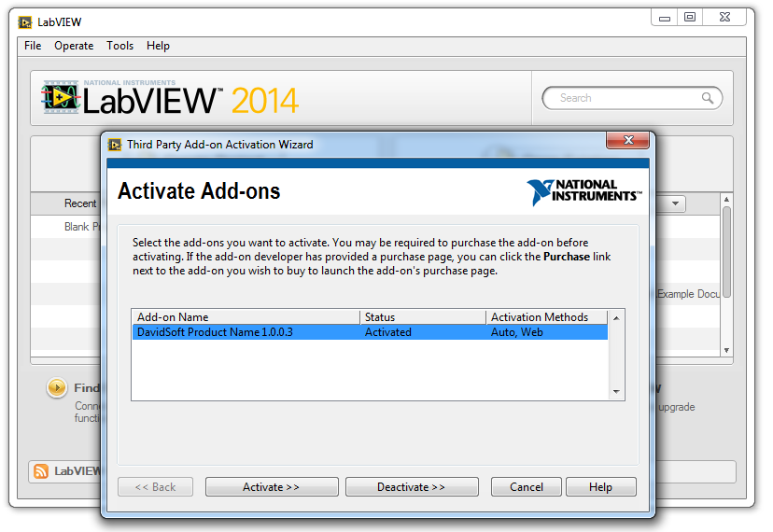Open the Operate menu
Screen dimensions: 773x532
[x=74, y=46]
